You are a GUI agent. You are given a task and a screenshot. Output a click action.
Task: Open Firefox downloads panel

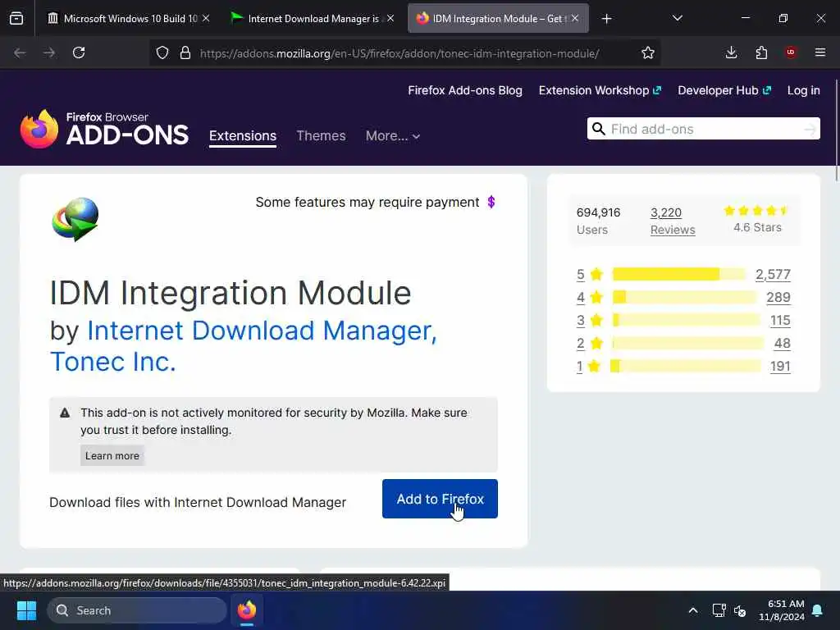pos(731,52)
